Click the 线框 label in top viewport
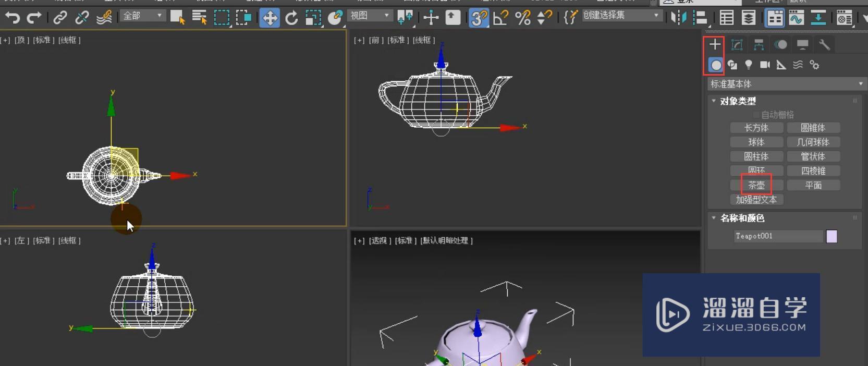Image resolution: width=868 pixels, height=366 pixels. click(69, 40)
